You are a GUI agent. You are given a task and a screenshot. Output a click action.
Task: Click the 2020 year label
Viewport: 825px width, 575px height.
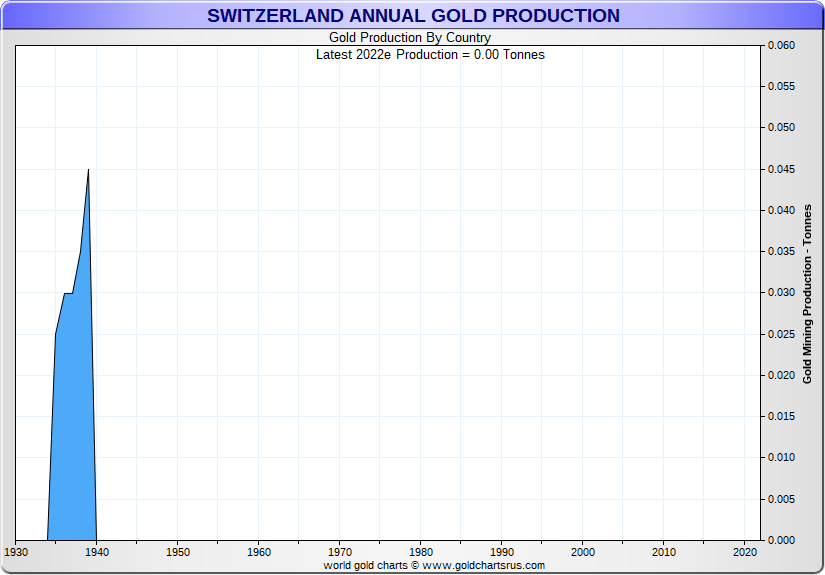745,552
